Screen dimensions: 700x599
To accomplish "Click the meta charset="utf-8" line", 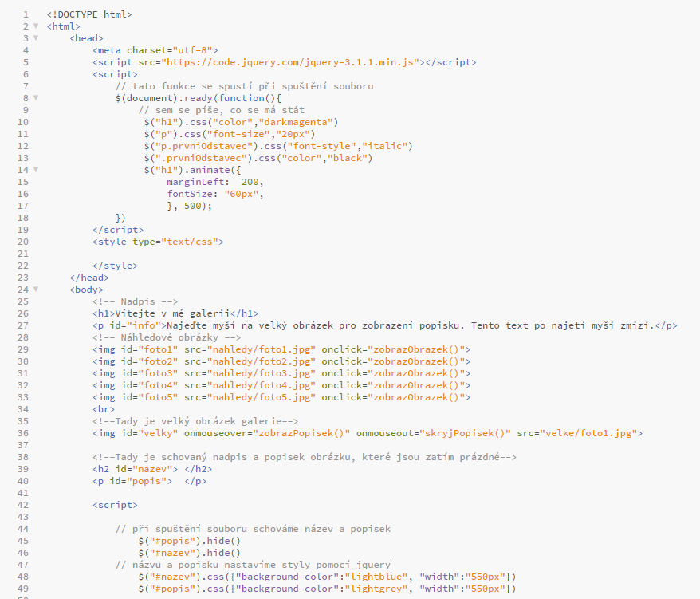I will coord(155,50).
